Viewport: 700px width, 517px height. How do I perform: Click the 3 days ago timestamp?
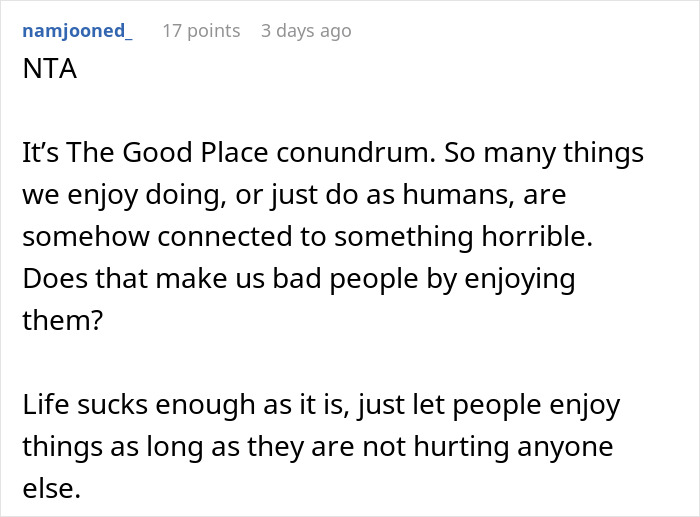pyautogui.click(x=306, y=31)
